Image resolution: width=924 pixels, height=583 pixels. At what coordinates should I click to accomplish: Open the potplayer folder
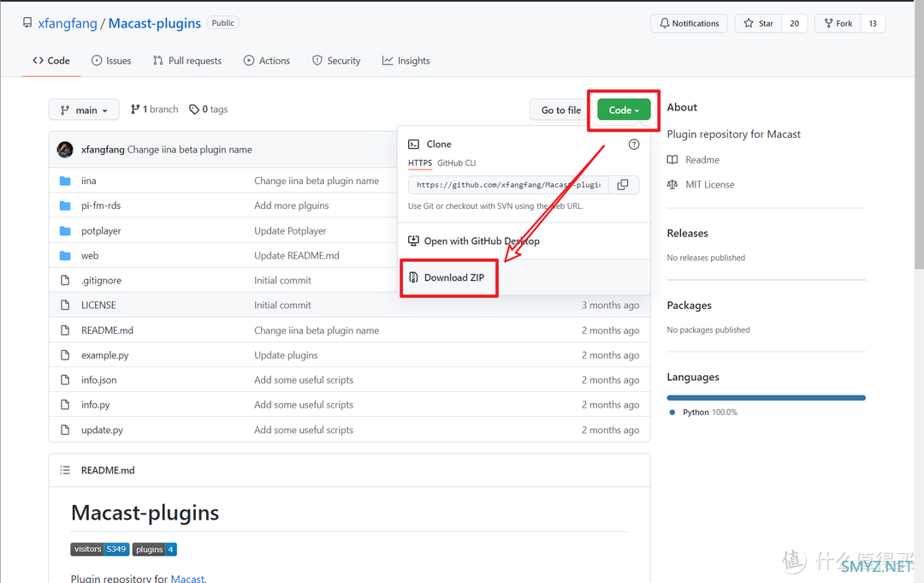click(x=101, y=230)
